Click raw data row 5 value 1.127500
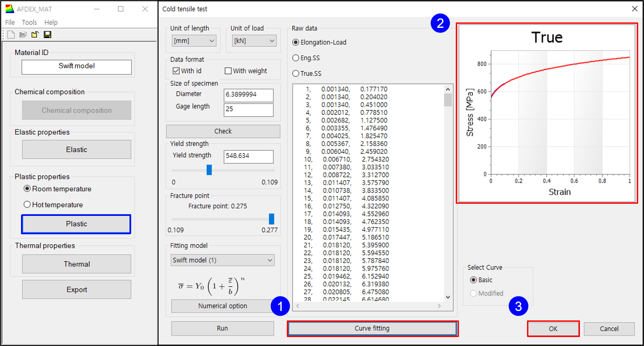Screen dimensions: 644x346 point(374,120)
